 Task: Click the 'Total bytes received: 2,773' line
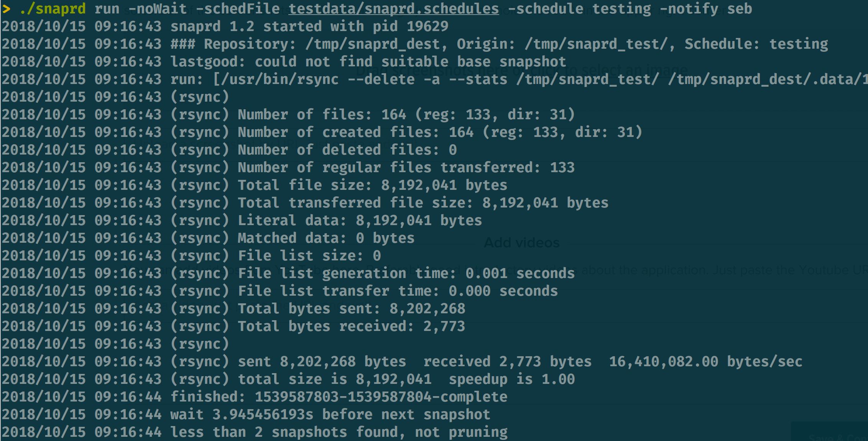[x=351, y=326]
